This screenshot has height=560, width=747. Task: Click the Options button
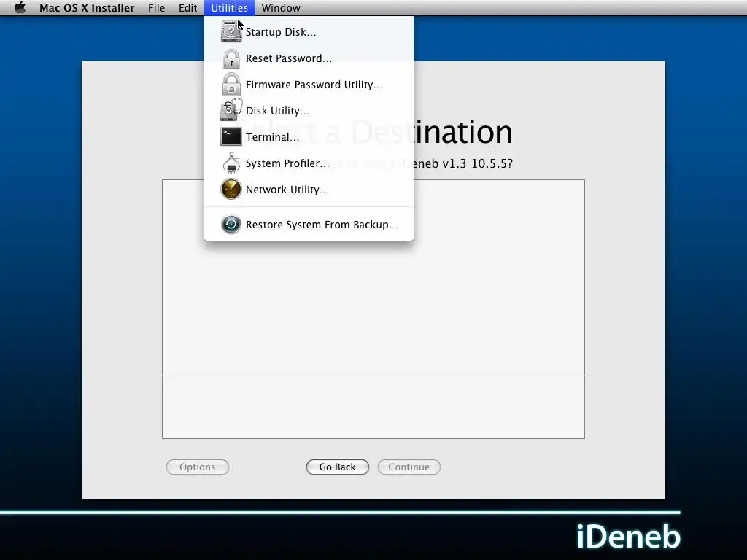pos(197,467)
